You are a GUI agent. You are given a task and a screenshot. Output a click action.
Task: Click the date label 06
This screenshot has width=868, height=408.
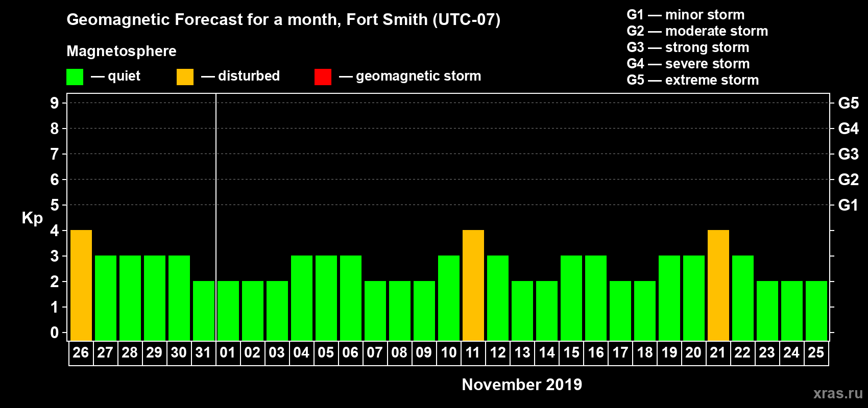350,352
